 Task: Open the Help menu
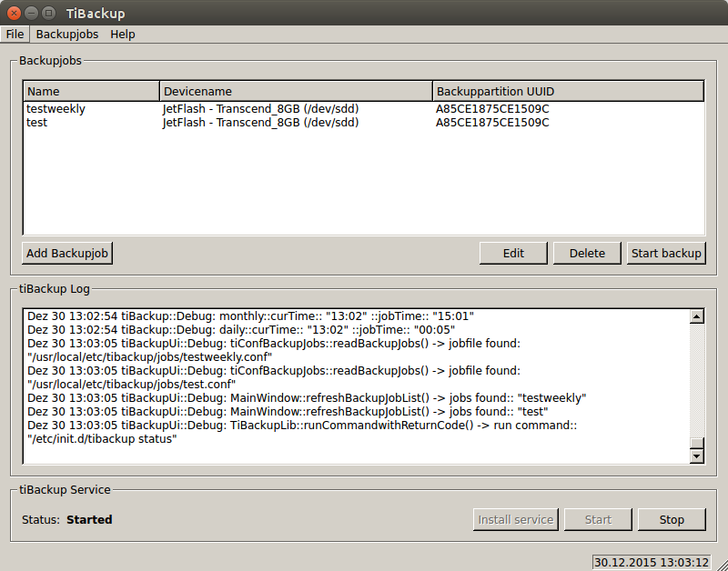[x=123, y=35]
